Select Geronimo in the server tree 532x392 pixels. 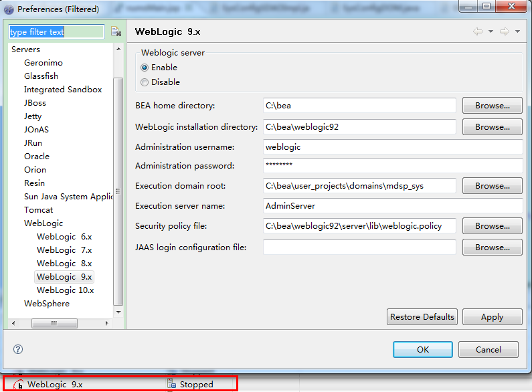pos(43,63)
